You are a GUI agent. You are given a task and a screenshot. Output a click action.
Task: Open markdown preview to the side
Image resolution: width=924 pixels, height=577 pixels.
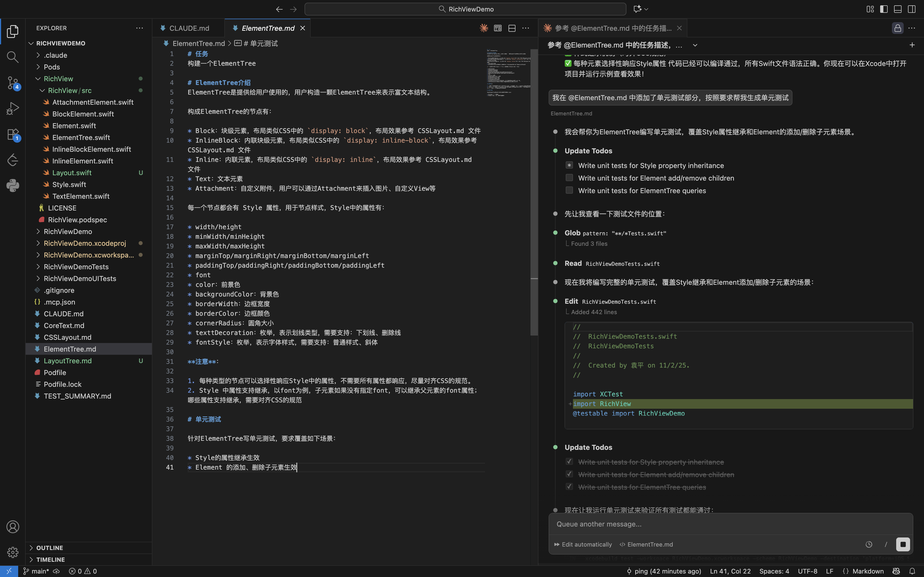(498, 28)
